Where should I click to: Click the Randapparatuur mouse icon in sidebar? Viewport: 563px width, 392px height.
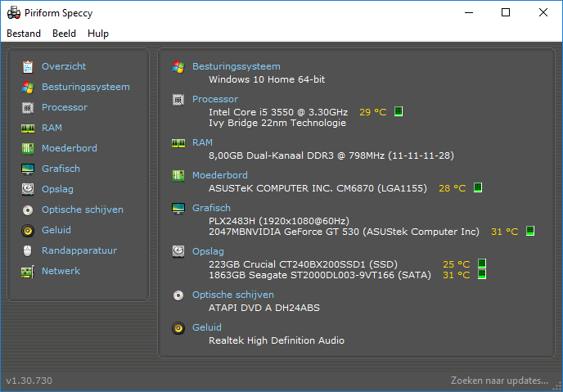tap(28, 251)
